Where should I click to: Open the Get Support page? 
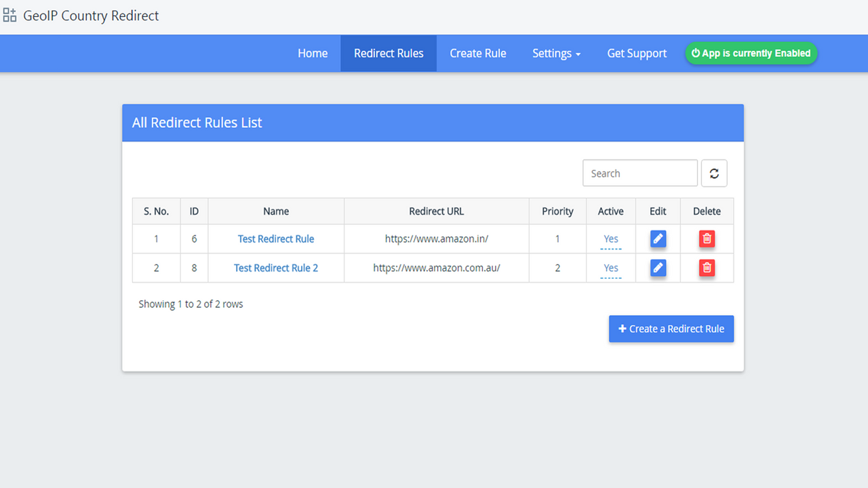coord(637,54)
